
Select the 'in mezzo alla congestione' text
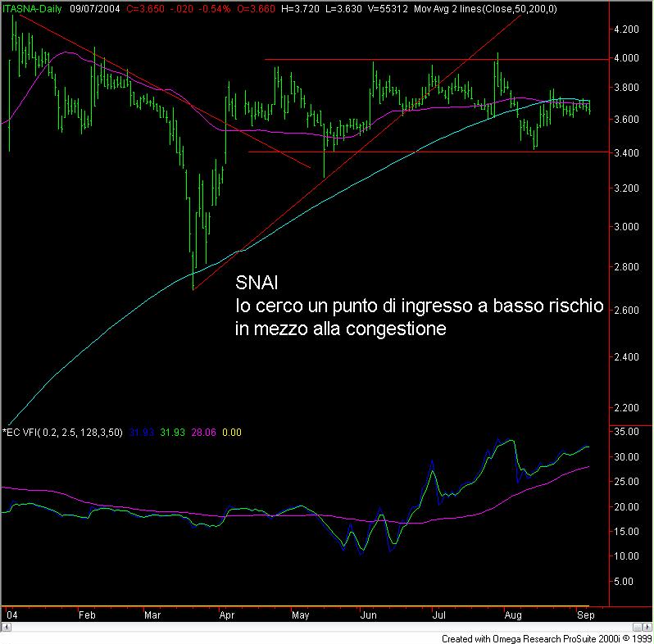point(340,329)
